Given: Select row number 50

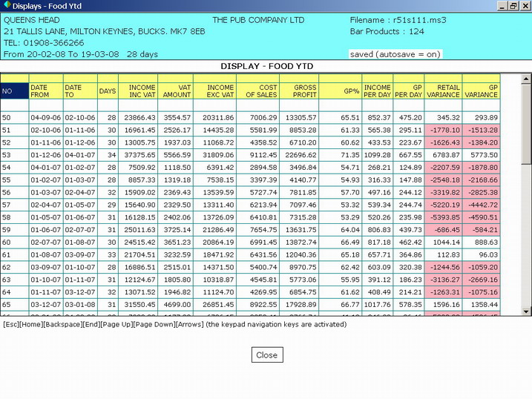Looking at the screenshot, I should [14, 117].
